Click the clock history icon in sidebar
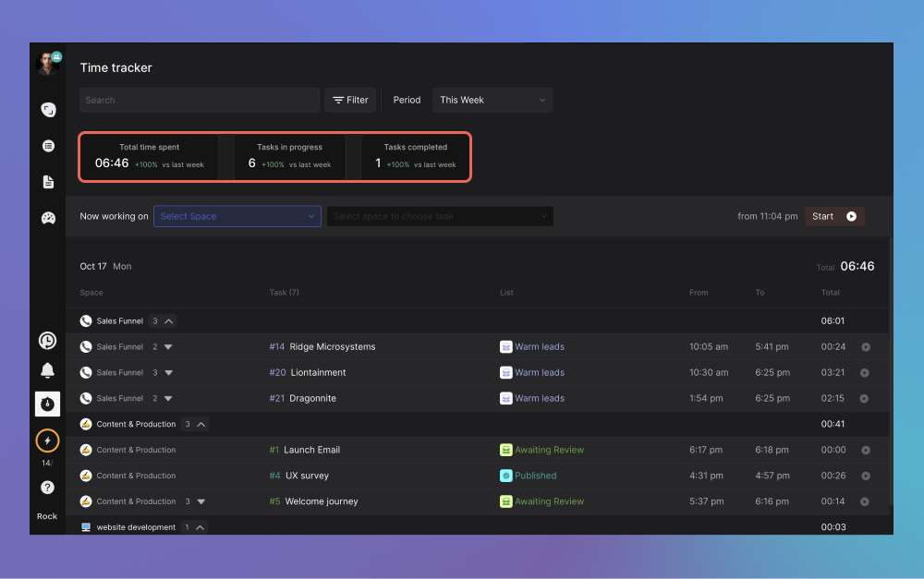 (47, 341)
